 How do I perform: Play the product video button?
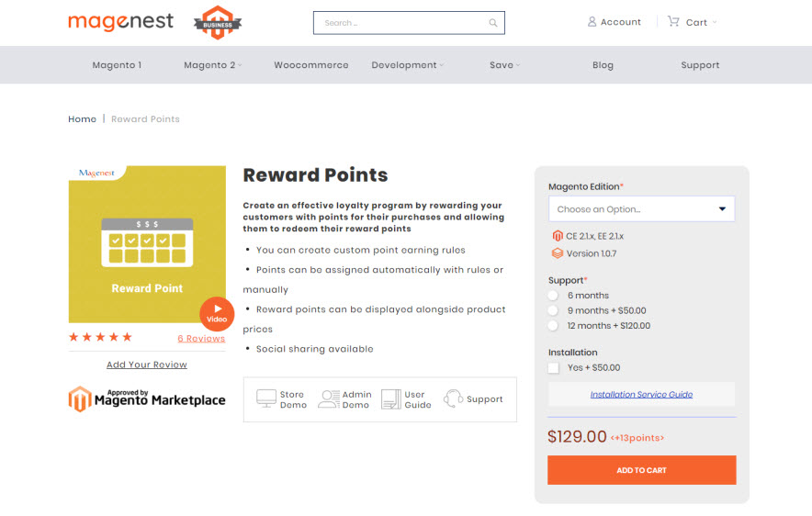coord(217,312)
